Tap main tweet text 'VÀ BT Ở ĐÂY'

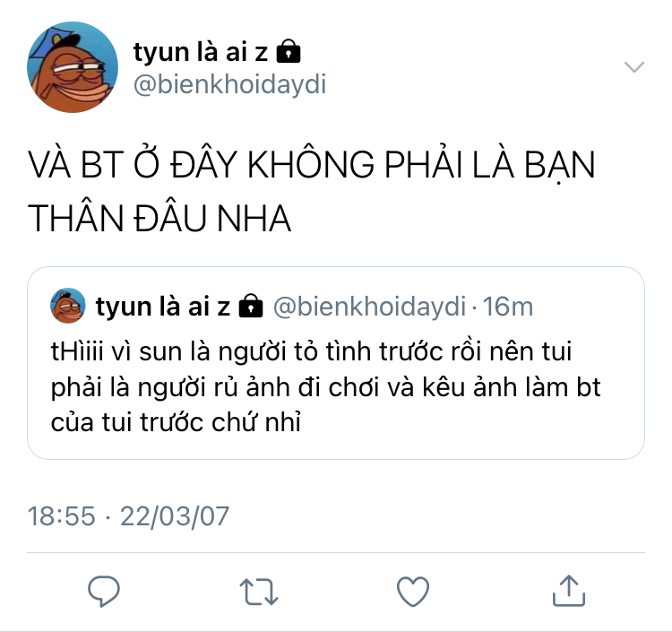pos(133,165)
